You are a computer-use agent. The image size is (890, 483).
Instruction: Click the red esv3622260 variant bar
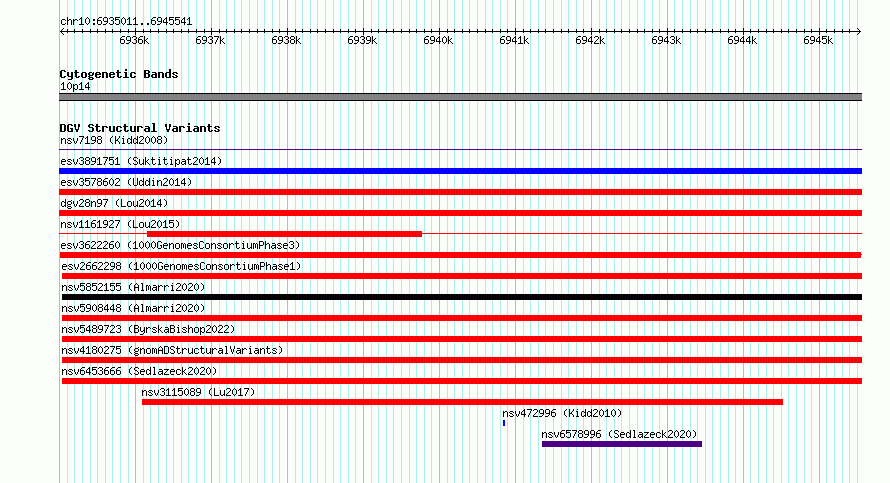(x=460, y=255)
